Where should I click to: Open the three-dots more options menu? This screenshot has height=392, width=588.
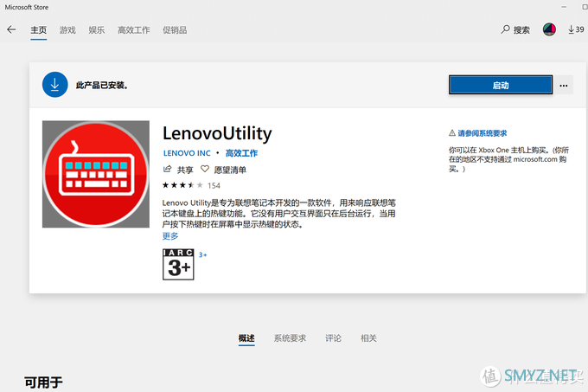(564, 86)
